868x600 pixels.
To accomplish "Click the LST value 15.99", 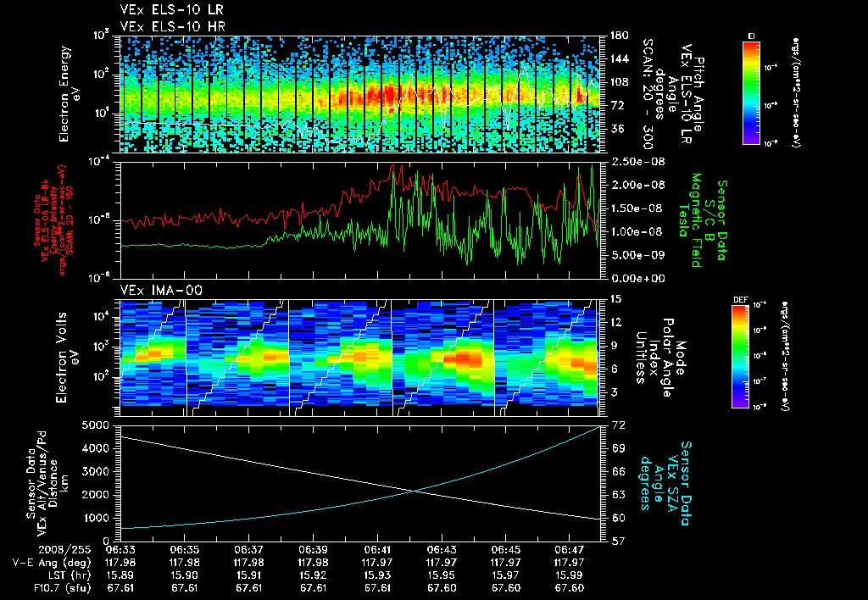I will click(570, 575).
